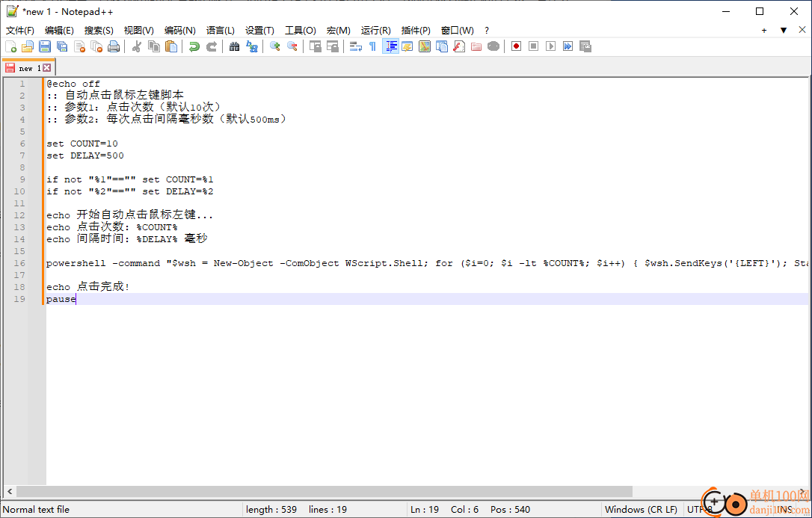Click the Copy toolbar icon
812x518 pixels.
[154, 46]
